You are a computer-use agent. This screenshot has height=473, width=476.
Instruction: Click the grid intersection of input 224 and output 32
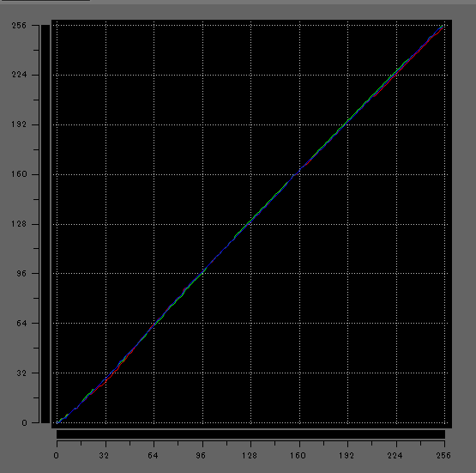tap(396, 373)
